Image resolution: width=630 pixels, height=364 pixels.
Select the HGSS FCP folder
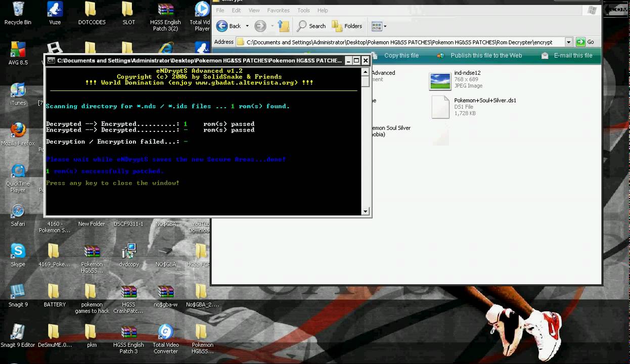coord(200,255)
